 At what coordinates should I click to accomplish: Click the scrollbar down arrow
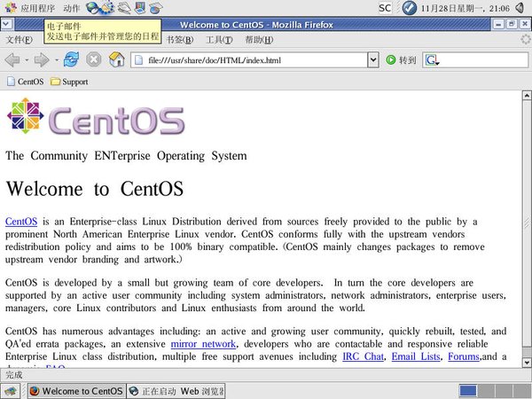(527, 363)
